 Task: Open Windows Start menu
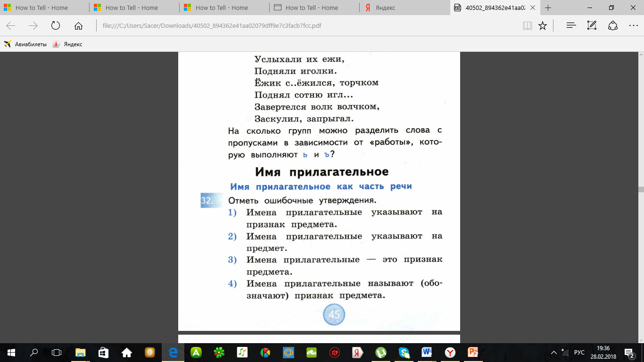tap(11, 352)
